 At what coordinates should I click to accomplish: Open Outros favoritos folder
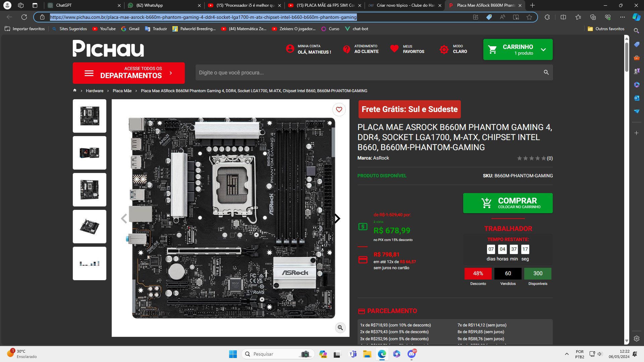click(606, 29)
